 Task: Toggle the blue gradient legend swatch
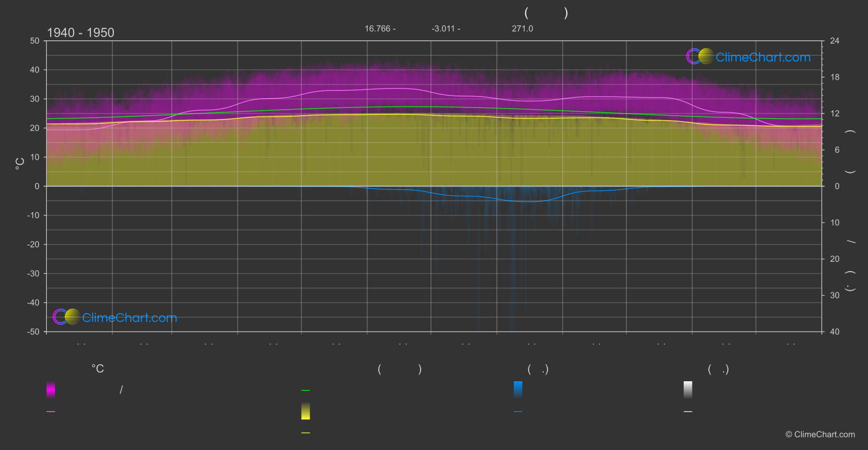(518, 389)
